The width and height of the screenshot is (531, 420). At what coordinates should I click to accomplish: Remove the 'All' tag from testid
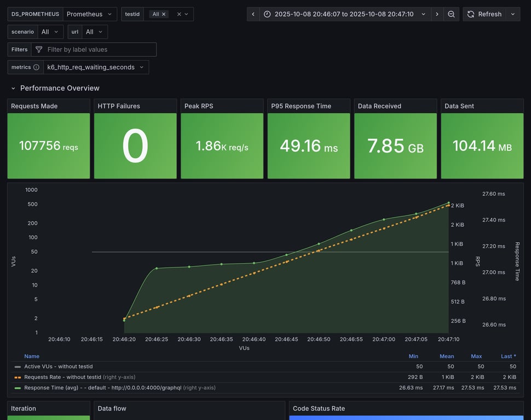pos(164,14)
